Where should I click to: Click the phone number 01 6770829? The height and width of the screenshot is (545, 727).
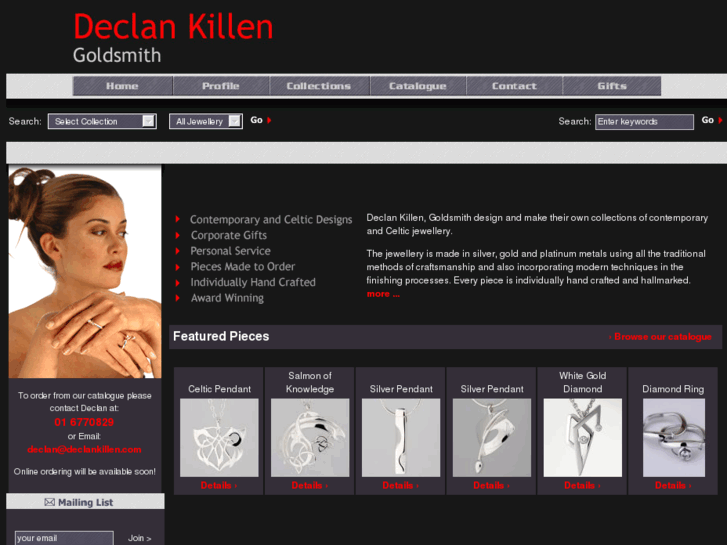pyautogui.click(x=84, y=422)
